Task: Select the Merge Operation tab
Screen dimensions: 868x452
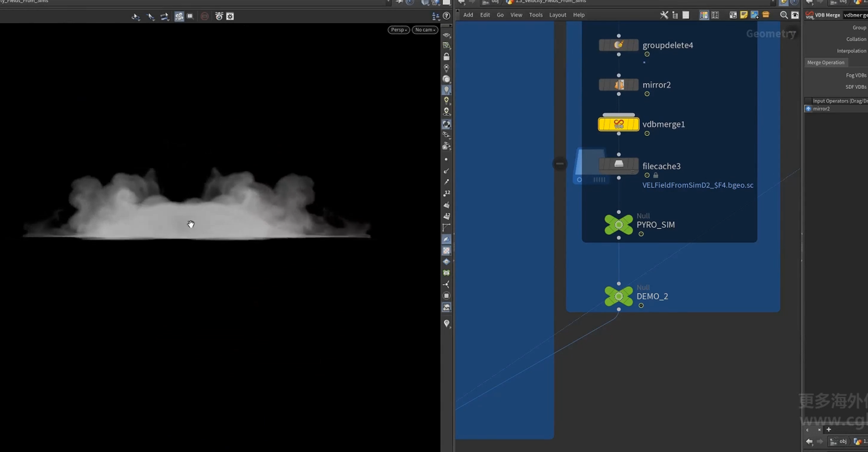Action: [825, 62]
